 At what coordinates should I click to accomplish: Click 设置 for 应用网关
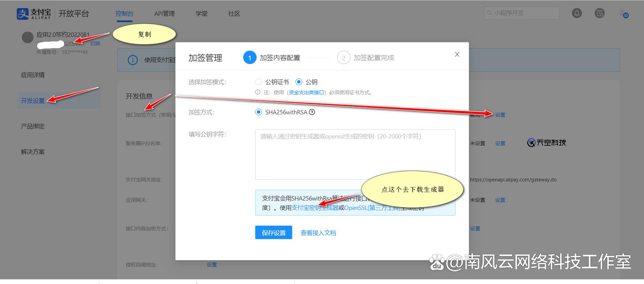click(x=500, y=200)
